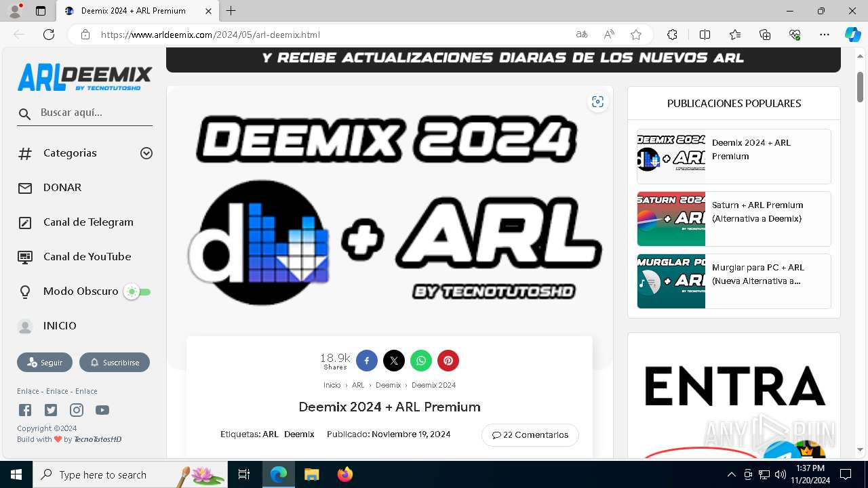This screenshot has height=488, width=868.
Task: Click the Deemix breadcrumb link
Action: (x=388, y=385)
